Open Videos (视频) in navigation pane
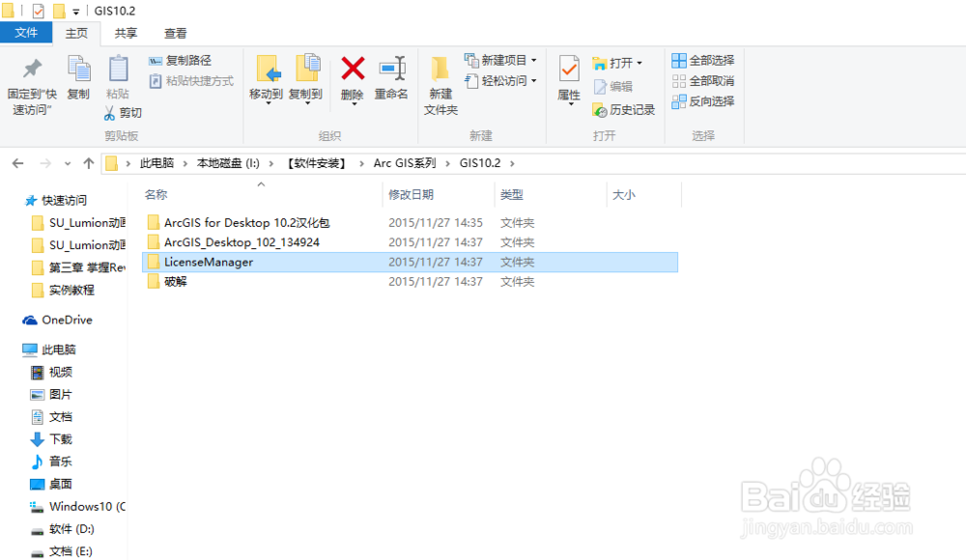966x560 pixels. [52, 372]
